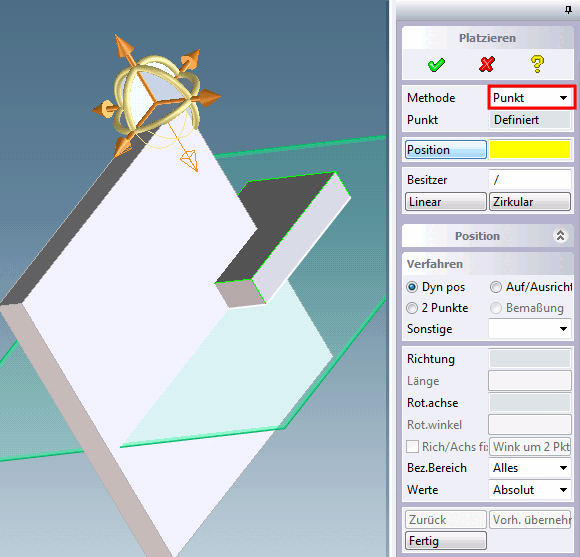580x557 pixels.
Task: Click the upward arrow of 3D manipulator
Action: 123,46
